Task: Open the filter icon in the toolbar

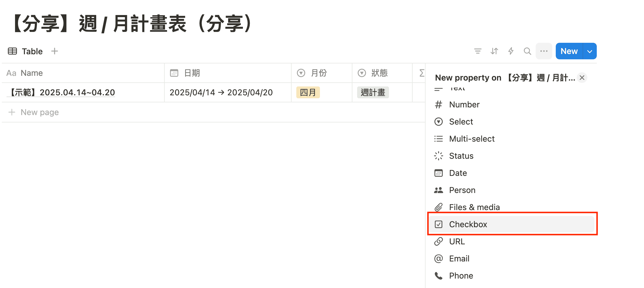Action: coord(478,51)
